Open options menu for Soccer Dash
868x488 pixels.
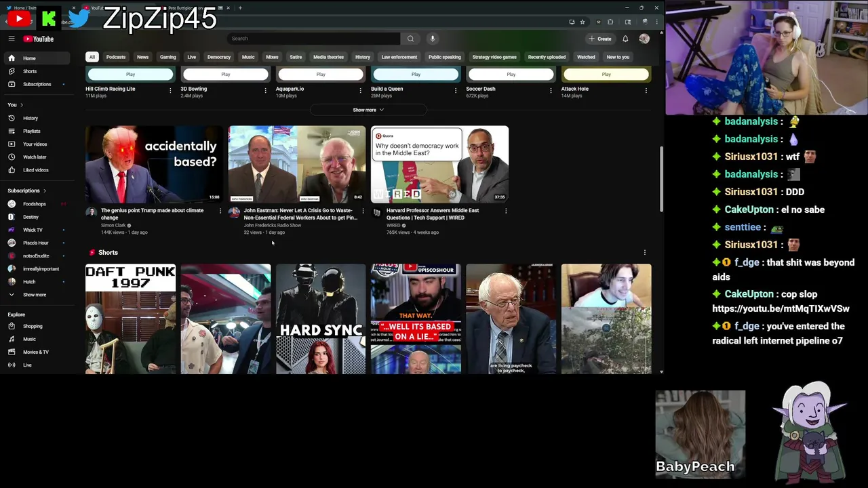click(551, 90)
